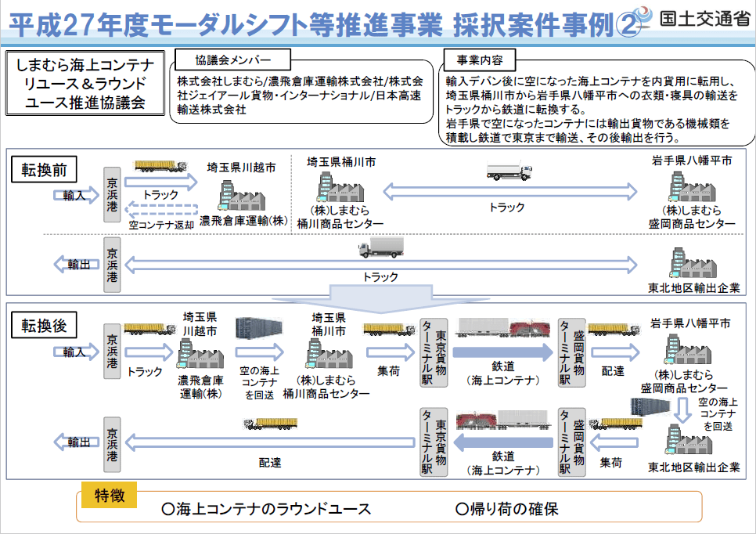Click freight train heading to 東京貨物ターミナル駅

coord(503,419)
